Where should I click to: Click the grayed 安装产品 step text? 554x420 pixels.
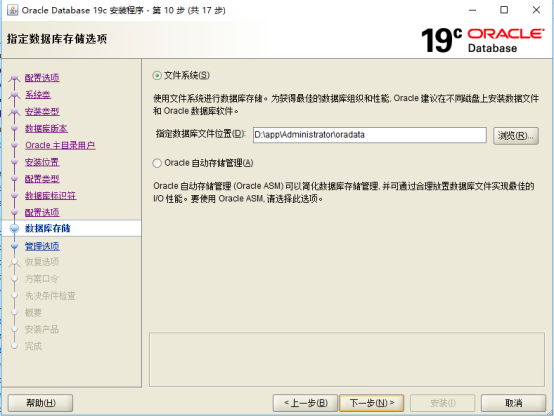[42, 330]
